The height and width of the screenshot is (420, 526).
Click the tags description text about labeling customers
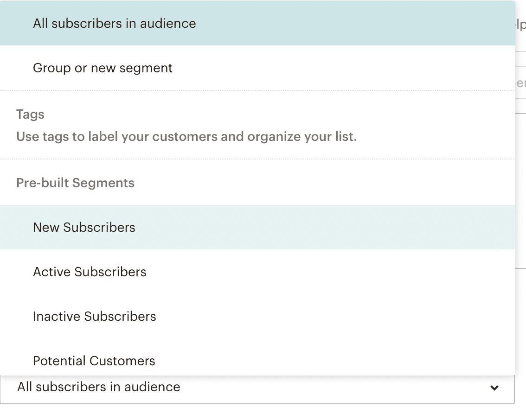186,137
